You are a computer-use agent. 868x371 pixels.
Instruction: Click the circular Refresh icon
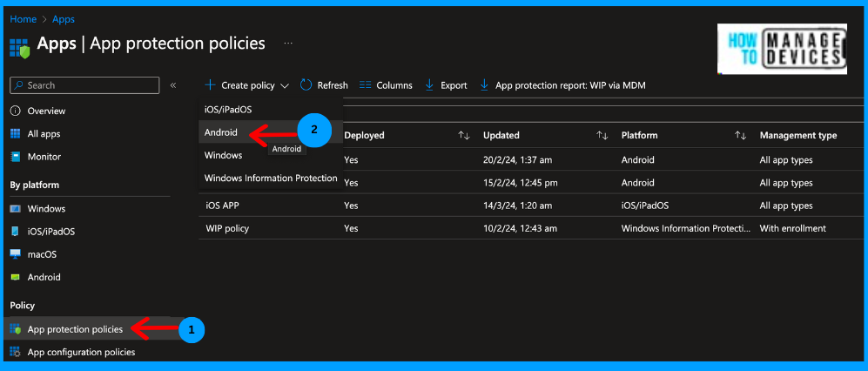tap(306, 85)
